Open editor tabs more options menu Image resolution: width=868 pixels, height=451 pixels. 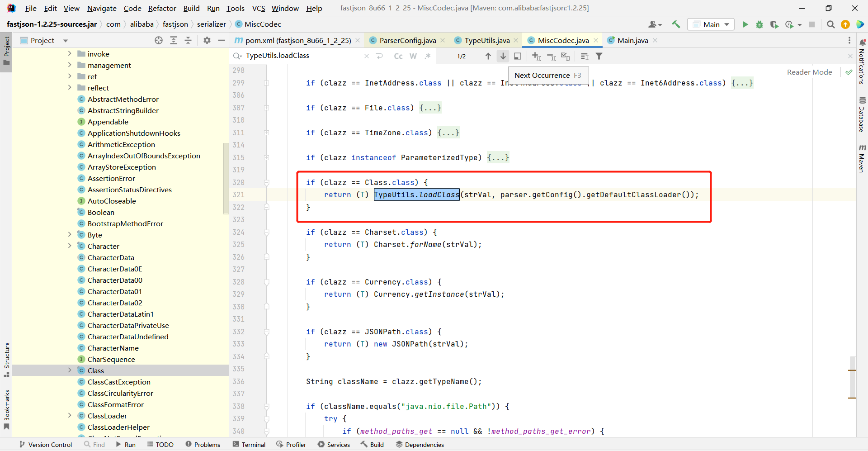click(x=849, y=40)
